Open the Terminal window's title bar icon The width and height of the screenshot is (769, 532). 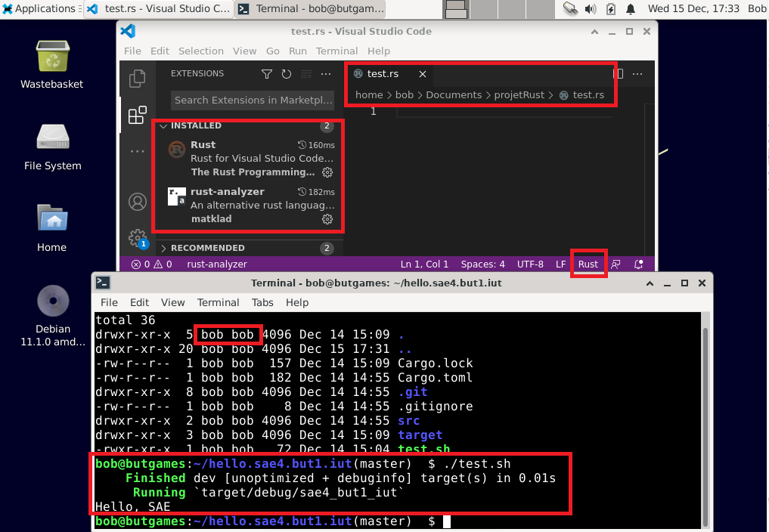coord(103,283)
